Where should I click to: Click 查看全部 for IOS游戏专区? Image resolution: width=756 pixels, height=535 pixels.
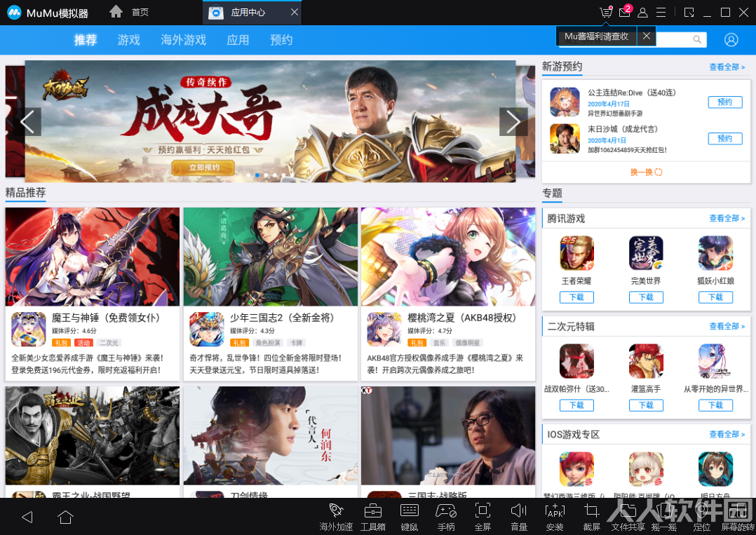[727, 434]
